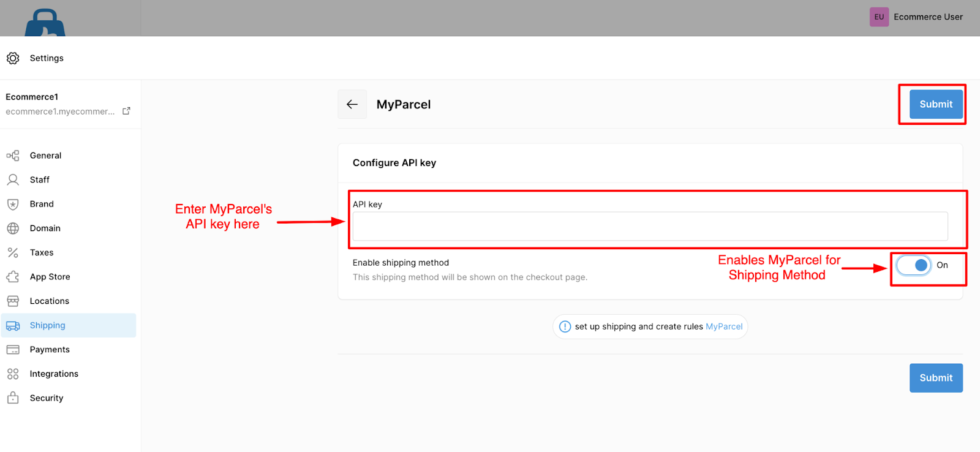Open the Ecommerce User account avatar
The height and width of the screenshot is (452, 980).
click(x=879, y=17)
